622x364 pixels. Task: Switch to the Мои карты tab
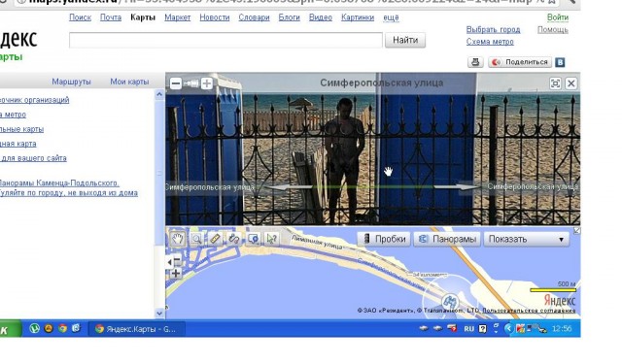[129, 82]
